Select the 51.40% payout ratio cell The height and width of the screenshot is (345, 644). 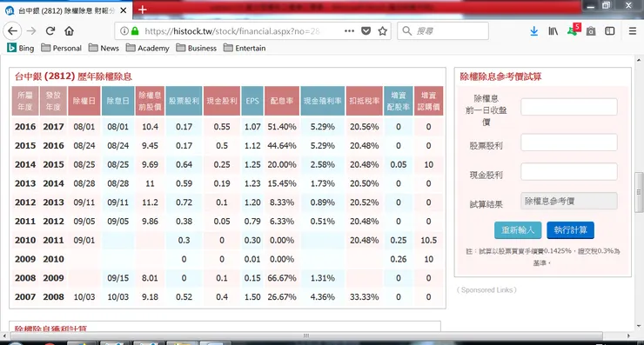[282, 127]
